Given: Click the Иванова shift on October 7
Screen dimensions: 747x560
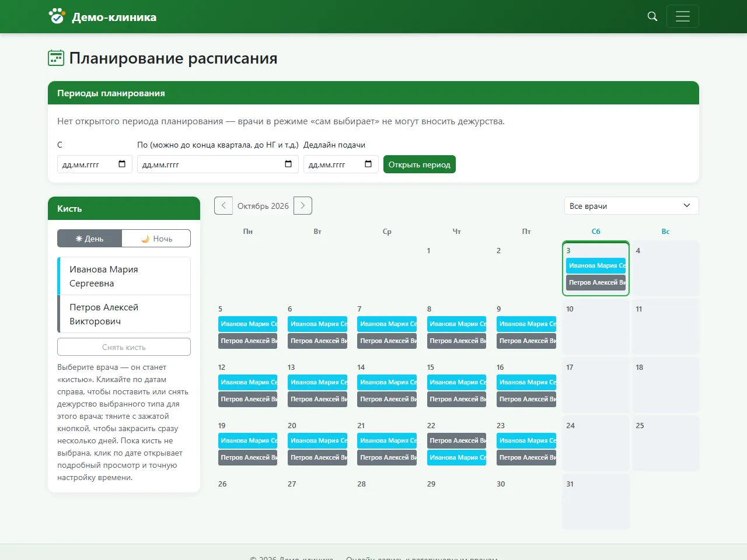Looking at the screenshot, I should coord(387,324).
